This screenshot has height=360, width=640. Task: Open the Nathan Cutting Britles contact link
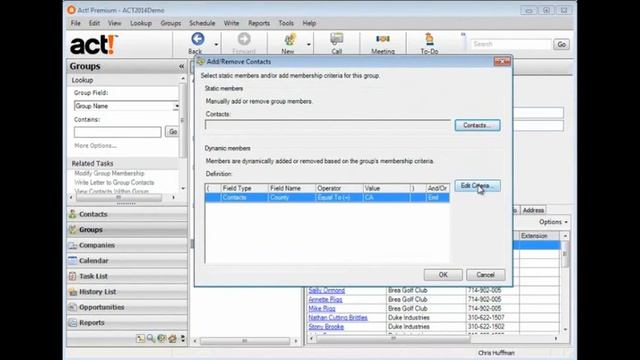338,318
